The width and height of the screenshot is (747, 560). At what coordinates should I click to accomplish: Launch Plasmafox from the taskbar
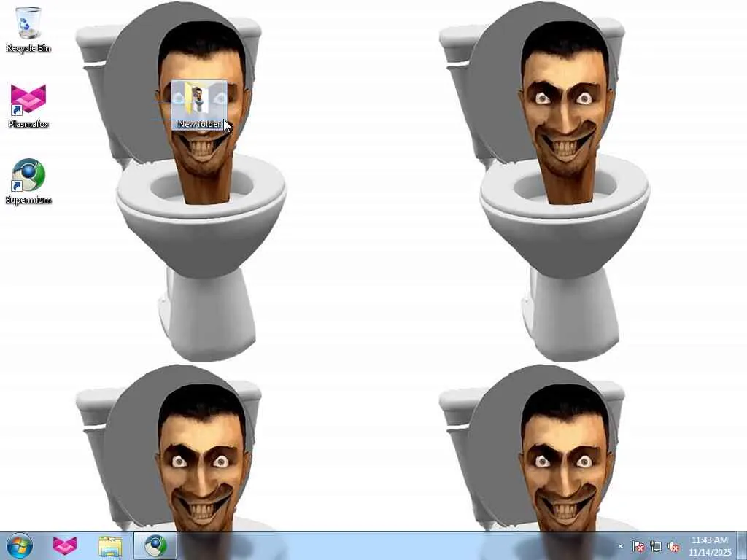tap(65, 545)
